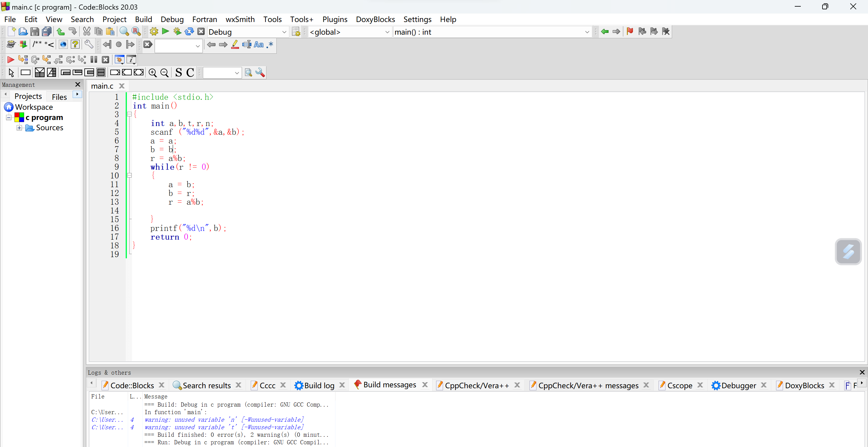Create a new file with the toolbar icon
This screenshot has height=447, width=868.
click(11, 32)
